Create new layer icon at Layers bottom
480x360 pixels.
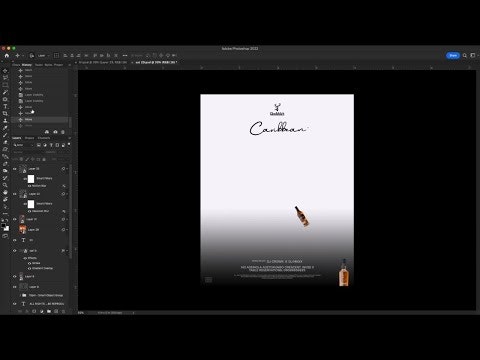[56, 311]
